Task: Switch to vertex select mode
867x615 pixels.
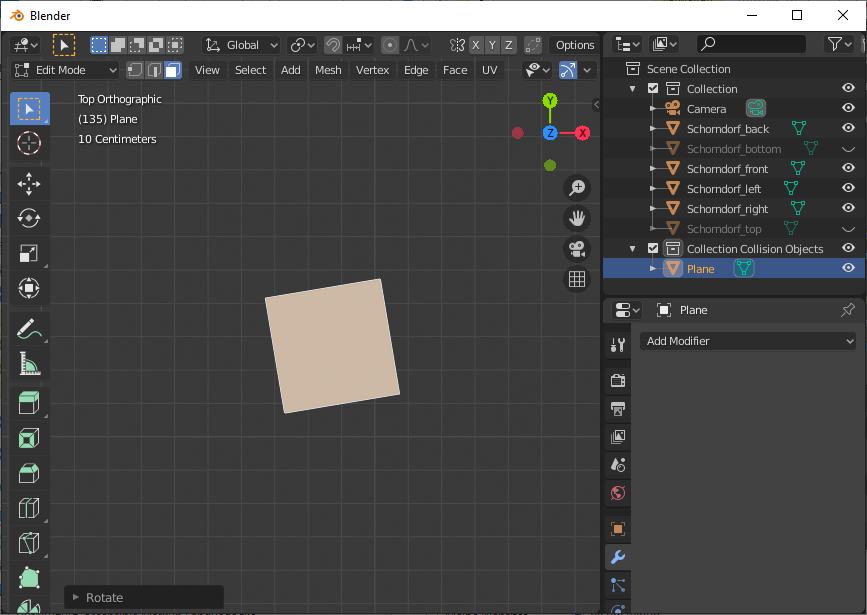Action: pos(134,70)
